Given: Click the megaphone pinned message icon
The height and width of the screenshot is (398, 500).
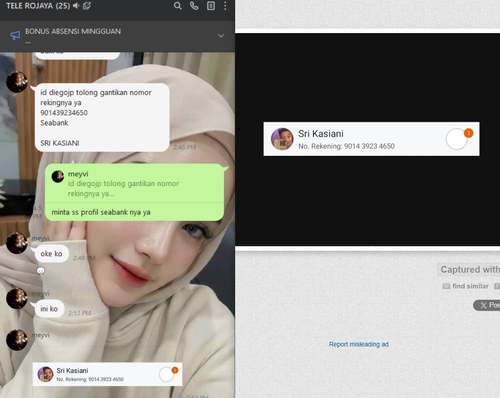Looking at the screenshot, I should pyautogui.click(x=15, y=35).
